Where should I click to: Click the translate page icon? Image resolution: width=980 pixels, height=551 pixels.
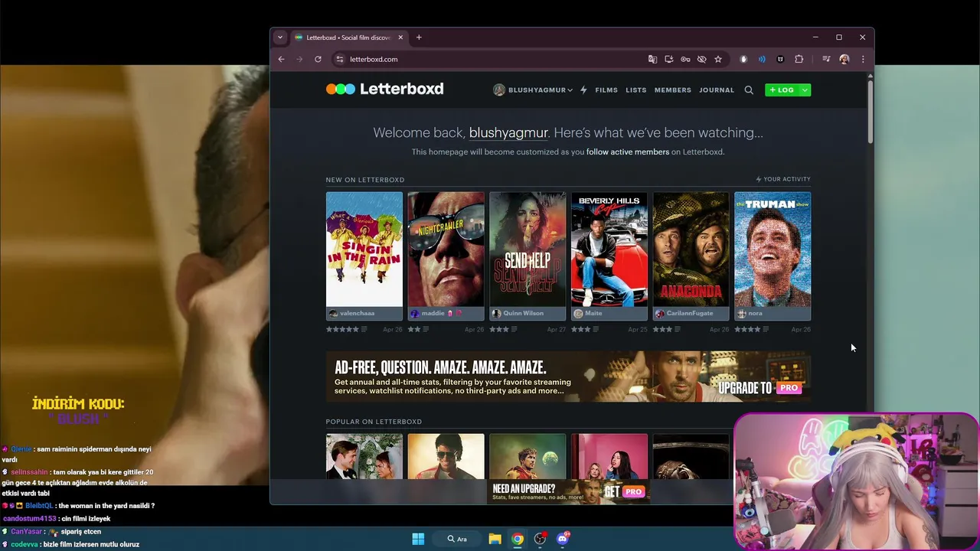pos(652,59)
